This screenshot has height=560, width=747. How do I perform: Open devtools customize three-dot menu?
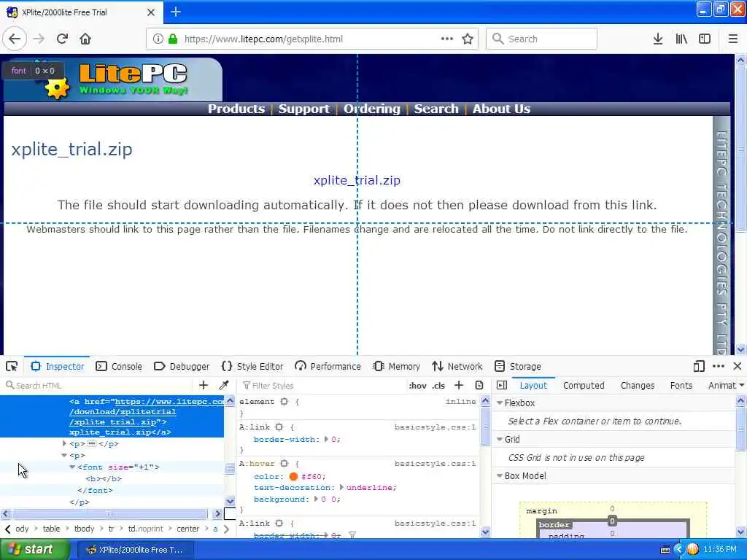click(x=719, y=366)
